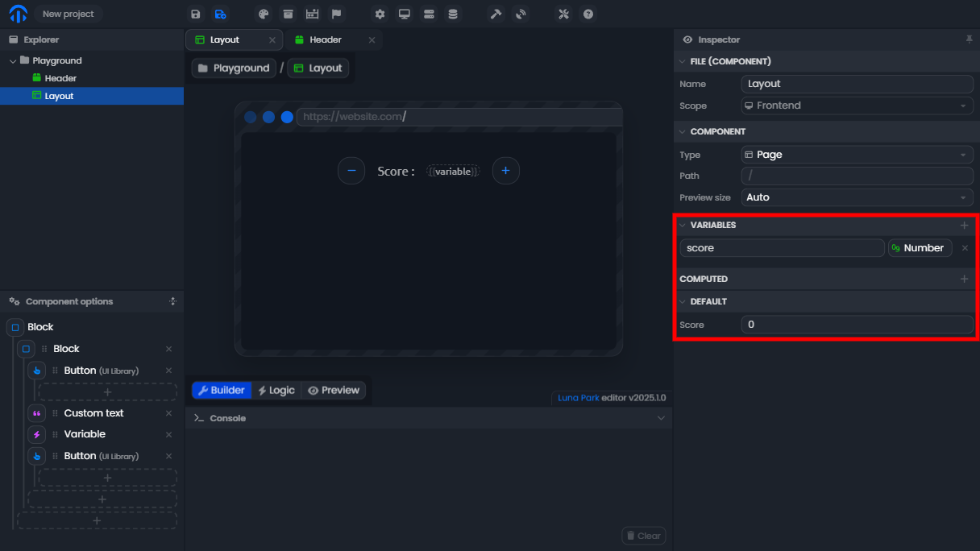Collapse the VARIABLES section
This screenshot has height=551, width=980.
[x=682, y=226]
